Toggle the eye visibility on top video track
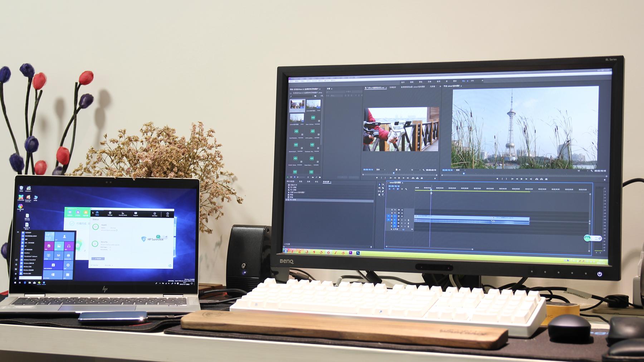644x362 pixels. point(402,210)
